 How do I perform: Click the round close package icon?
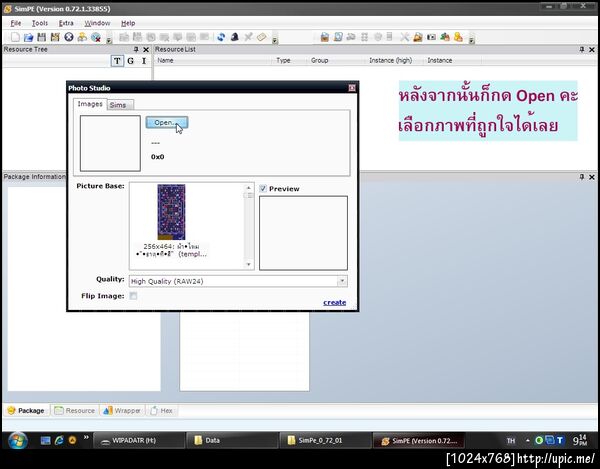(x=69, y=37)
